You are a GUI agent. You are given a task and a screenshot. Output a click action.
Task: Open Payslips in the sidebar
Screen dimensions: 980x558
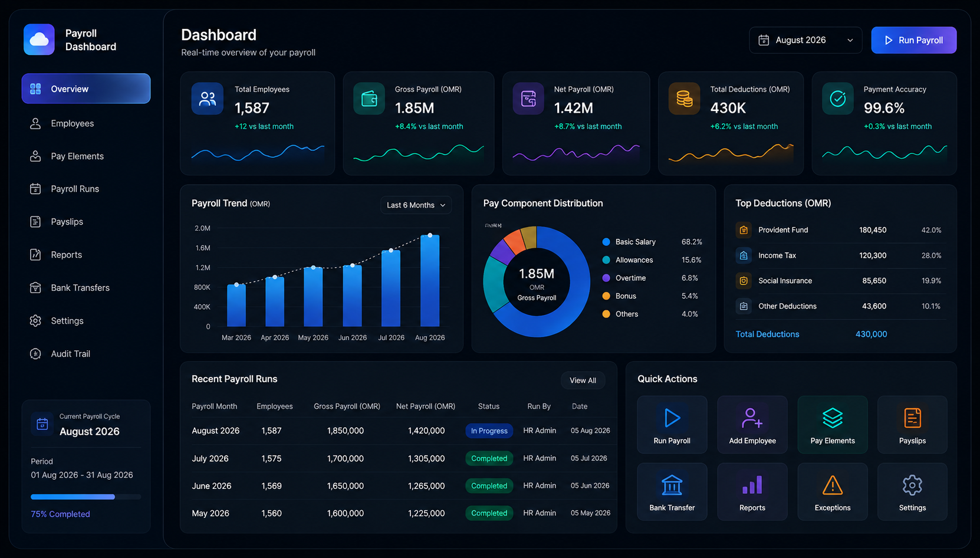86,222
